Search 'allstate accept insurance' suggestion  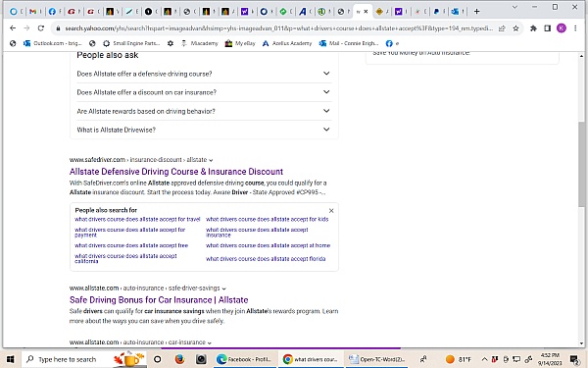tap(257, 232)
